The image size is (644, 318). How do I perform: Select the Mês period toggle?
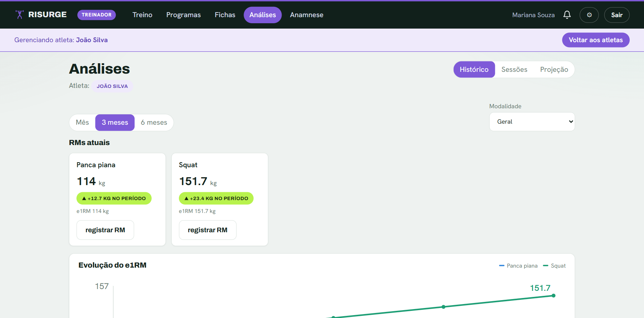82,123
